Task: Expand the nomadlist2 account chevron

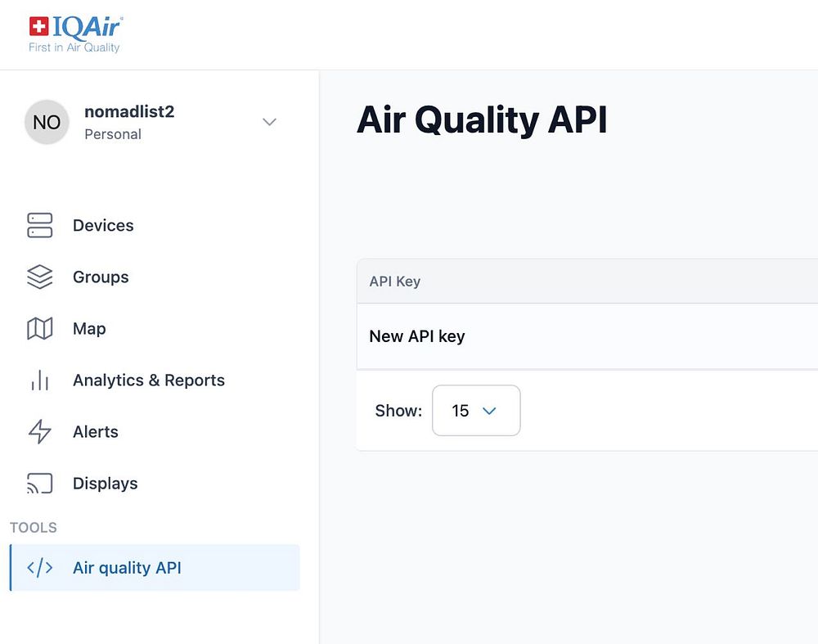Action: pyautogui.click(x=269, y=122)
